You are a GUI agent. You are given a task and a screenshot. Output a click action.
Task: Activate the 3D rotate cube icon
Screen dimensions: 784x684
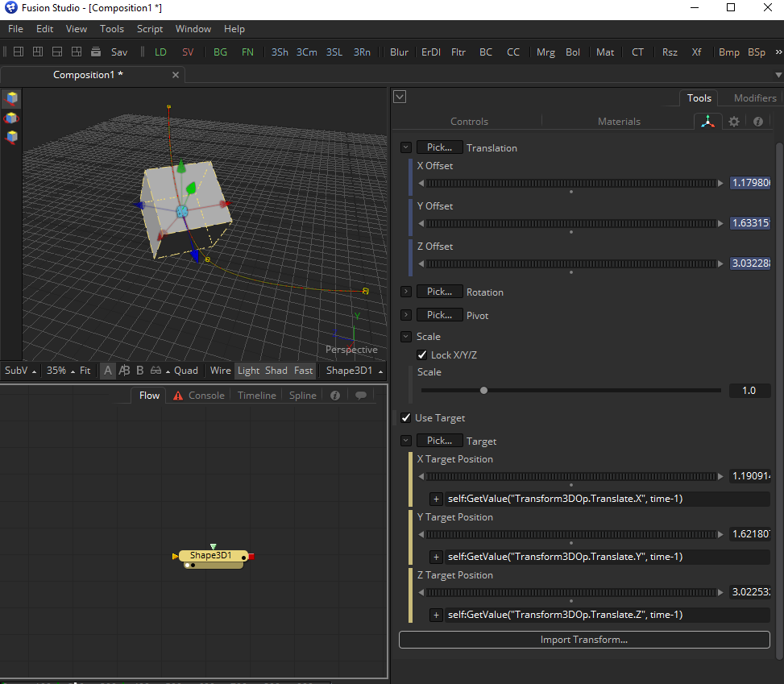coord(11,118)
